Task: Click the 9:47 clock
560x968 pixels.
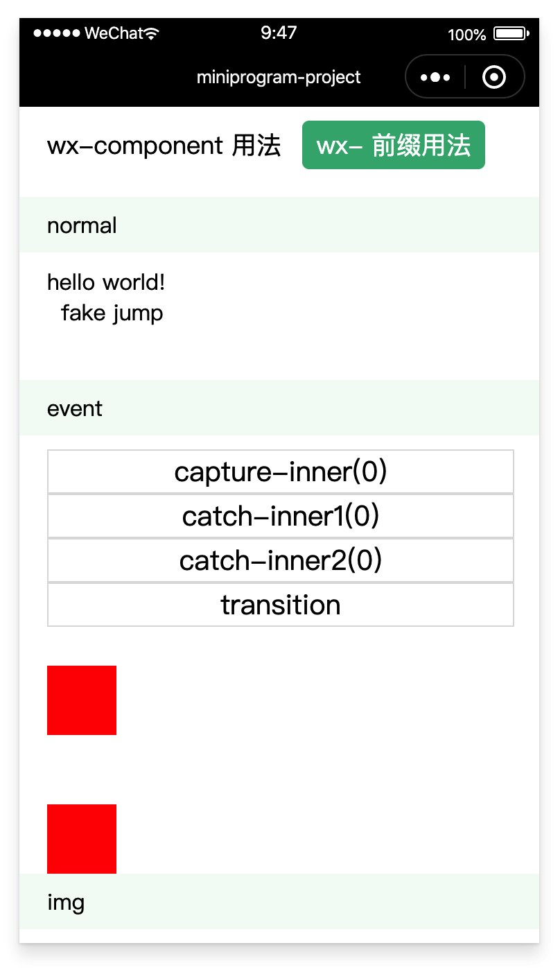Action: pyautogui.click(x=279, y=33)
